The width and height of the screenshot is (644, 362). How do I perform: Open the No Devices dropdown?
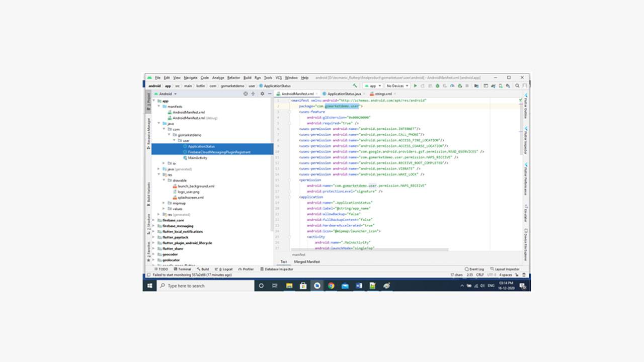coord(397,86)
